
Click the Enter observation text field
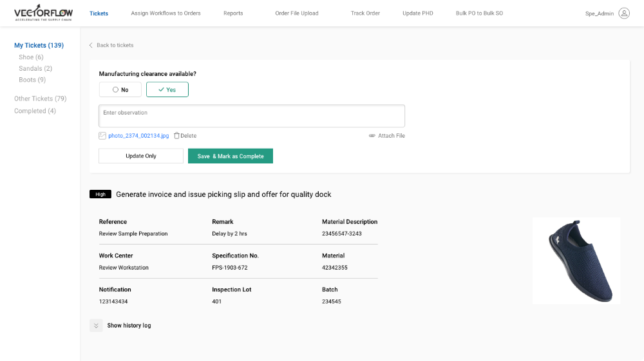(x=252, y=116)
